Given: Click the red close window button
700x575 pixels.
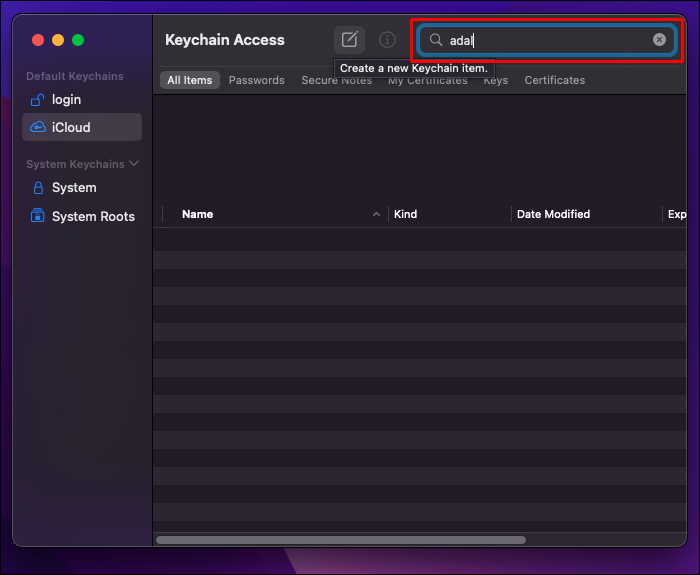Looking at the screenshot, I should coord(38,40).
